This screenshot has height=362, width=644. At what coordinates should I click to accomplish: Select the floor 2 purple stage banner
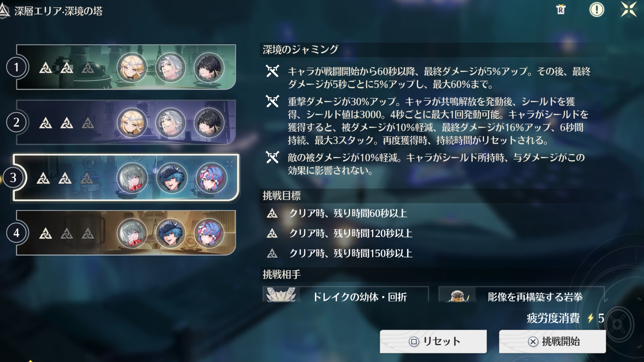[x=126, y=122]
